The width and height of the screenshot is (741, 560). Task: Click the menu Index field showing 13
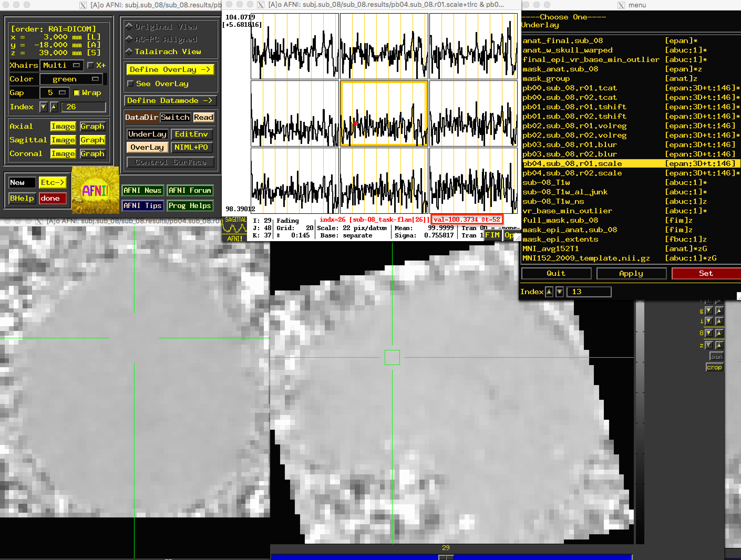click(589, 292)
